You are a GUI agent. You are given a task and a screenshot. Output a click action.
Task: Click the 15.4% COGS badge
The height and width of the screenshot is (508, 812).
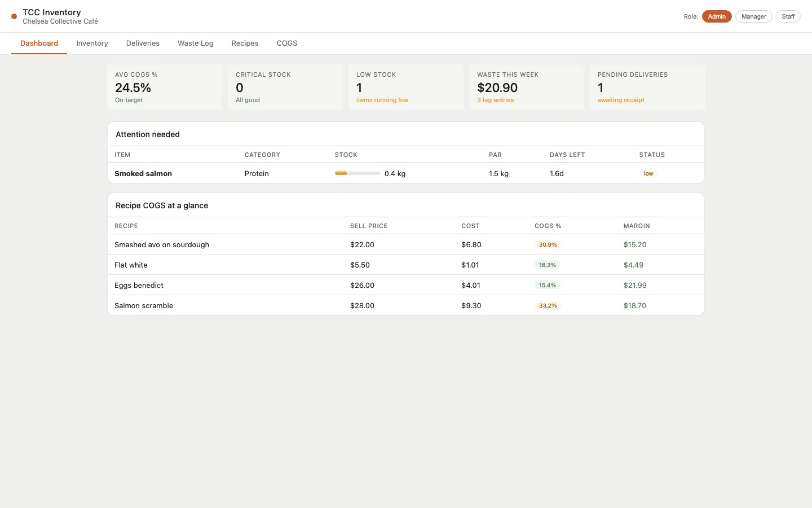click(x=548, y=285)
